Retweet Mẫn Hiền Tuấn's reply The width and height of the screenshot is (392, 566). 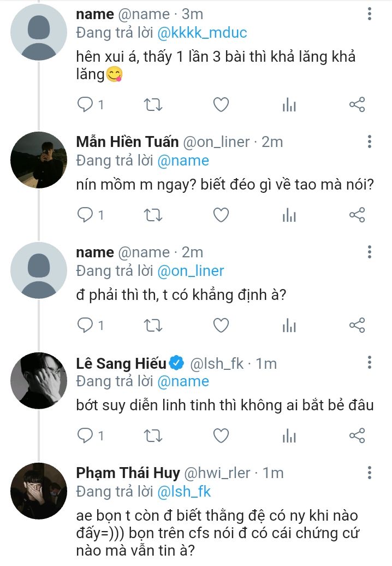pos(152,215)
